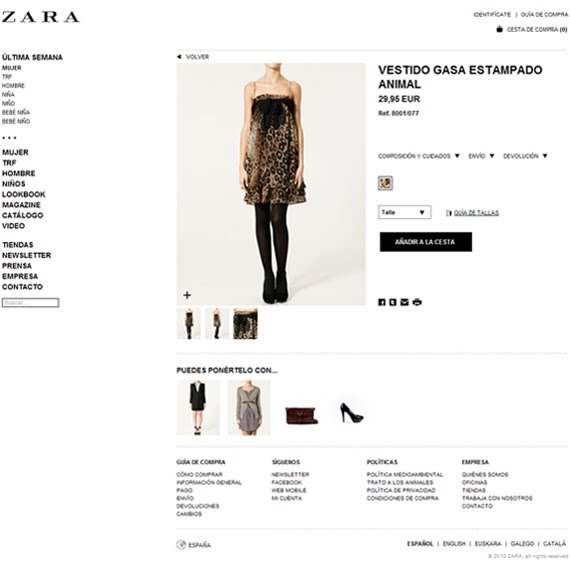Zoom product photo with plus icon

pyautogui.click(x=187, y=295)
